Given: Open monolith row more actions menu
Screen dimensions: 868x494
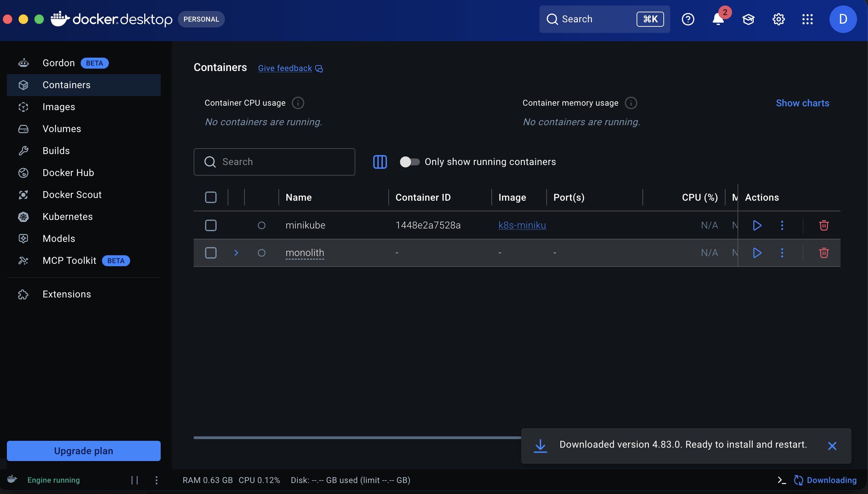Looking at the screenshot, I should (782, 253).
